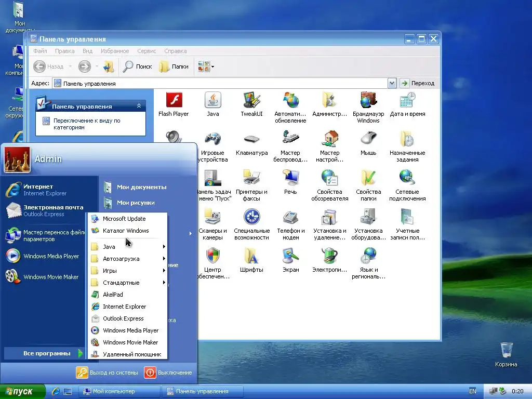The height and width of the screenshot is (399, 532).
Task: Select Каталог Windows in programs menu
Action: coord(128,231)
